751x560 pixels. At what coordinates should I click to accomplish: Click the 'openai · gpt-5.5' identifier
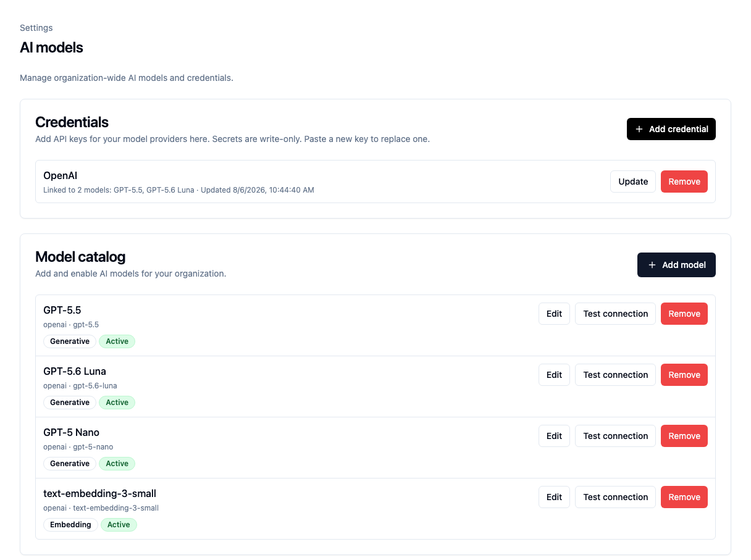(x=71, y=325)
